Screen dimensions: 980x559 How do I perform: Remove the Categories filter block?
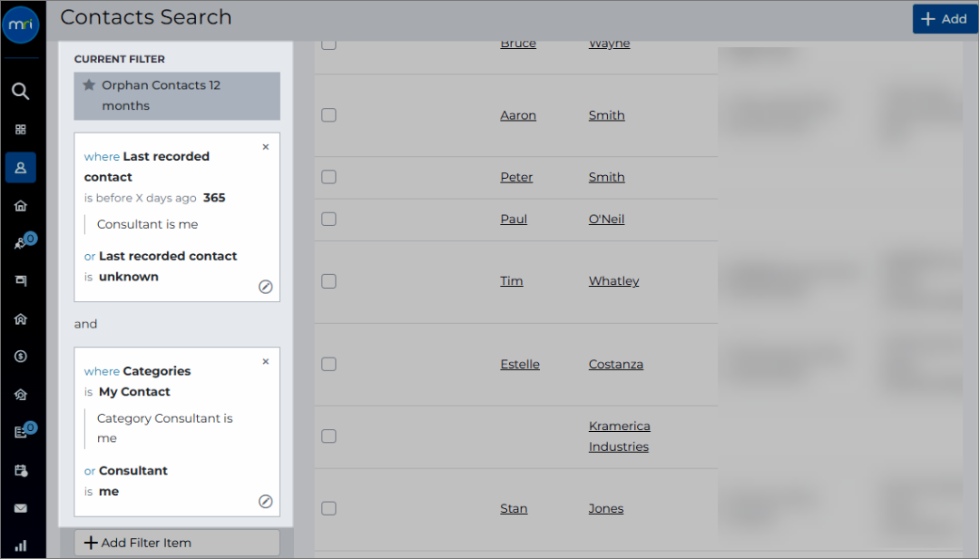(x=266, y=361)
